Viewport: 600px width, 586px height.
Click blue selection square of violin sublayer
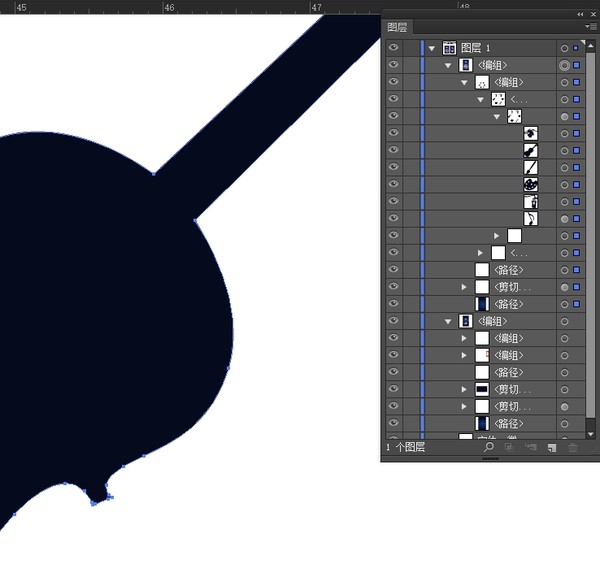pyautogui.click(x=577, y=150)
